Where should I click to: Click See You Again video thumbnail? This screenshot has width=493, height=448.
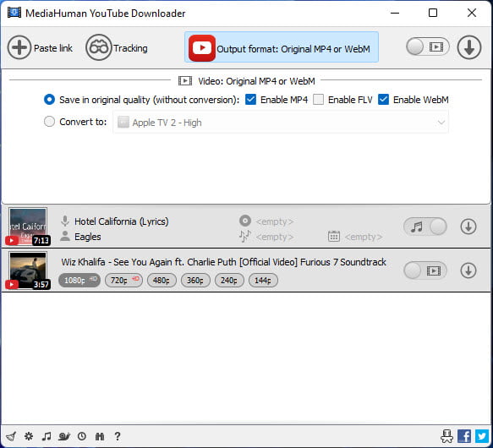click(28, 270)
